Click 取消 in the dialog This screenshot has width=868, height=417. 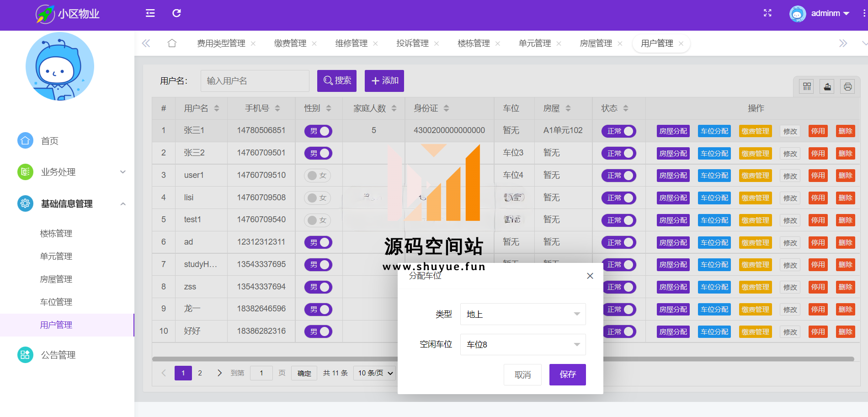click(523, 374)
